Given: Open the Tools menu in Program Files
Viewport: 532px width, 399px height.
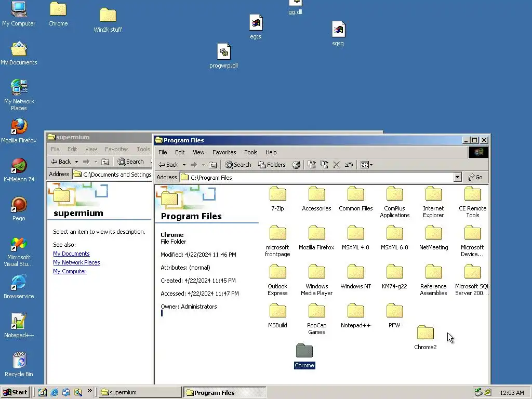Looking at the screenshot, I should click(251, 152).
